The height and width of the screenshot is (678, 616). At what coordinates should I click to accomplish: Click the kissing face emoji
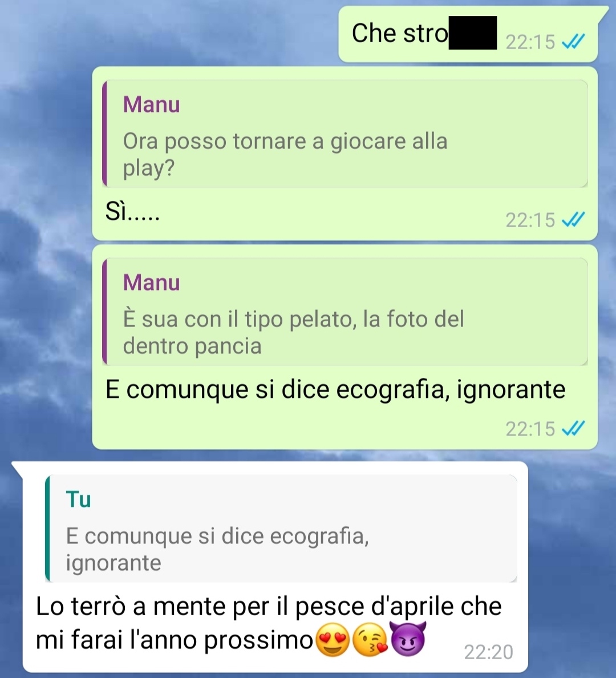pos(370,640)
